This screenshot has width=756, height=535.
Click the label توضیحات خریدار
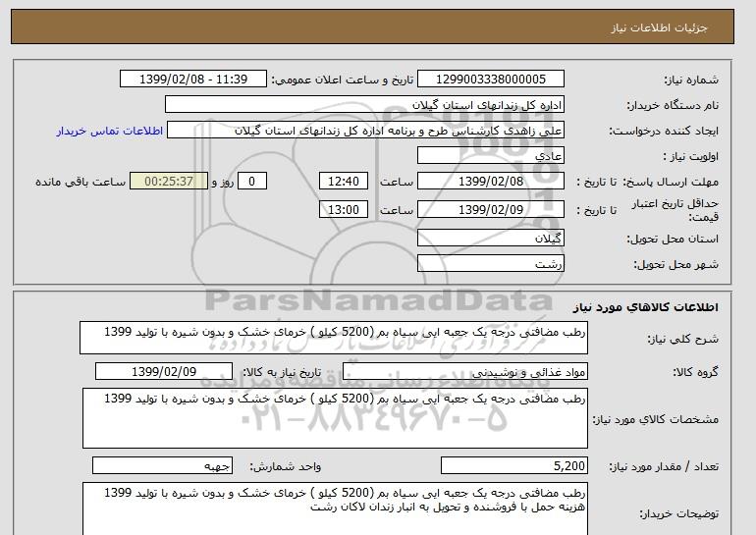(x=678, y=513)
